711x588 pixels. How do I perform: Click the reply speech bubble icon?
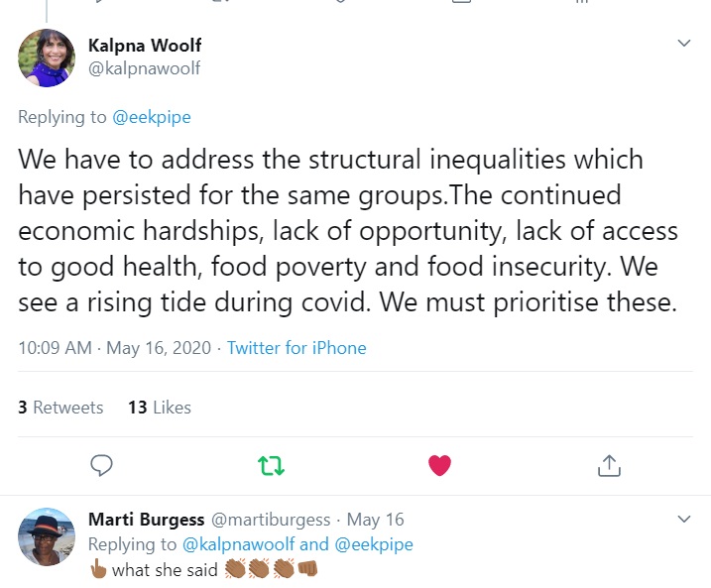point(101,464)
